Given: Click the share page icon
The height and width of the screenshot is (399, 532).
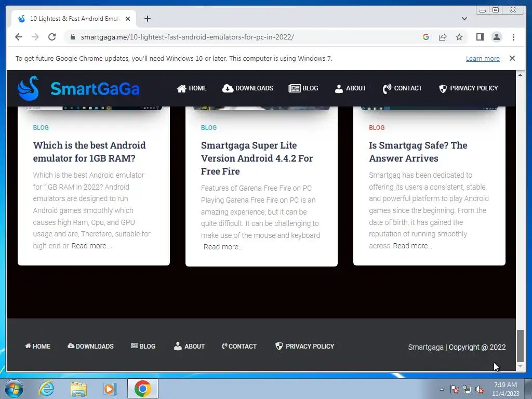Looking at the screenshot, I should pos(443,37).
